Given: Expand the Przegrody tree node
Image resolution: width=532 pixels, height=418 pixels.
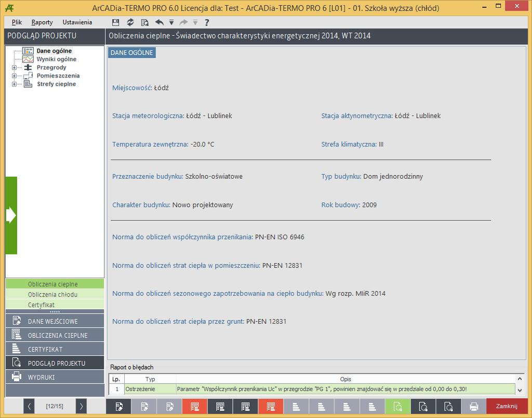Looking at the screenshot, I should pos(14,68).
